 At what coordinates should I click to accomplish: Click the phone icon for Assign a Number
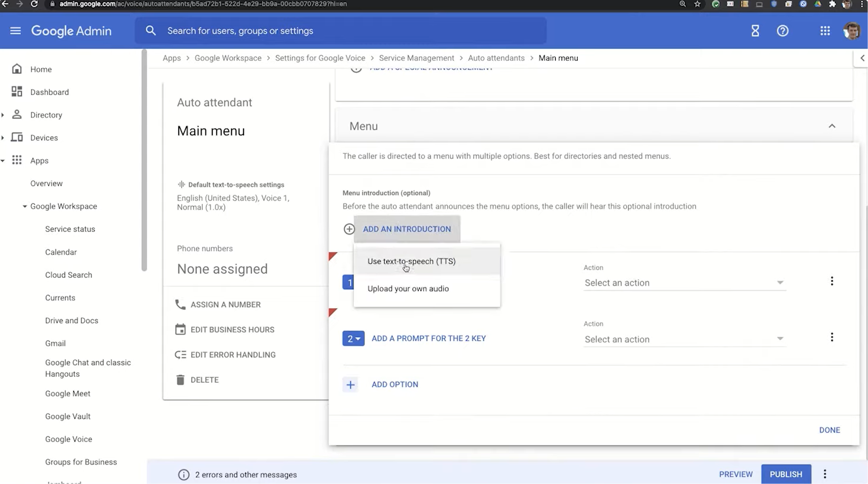[180, 304]
